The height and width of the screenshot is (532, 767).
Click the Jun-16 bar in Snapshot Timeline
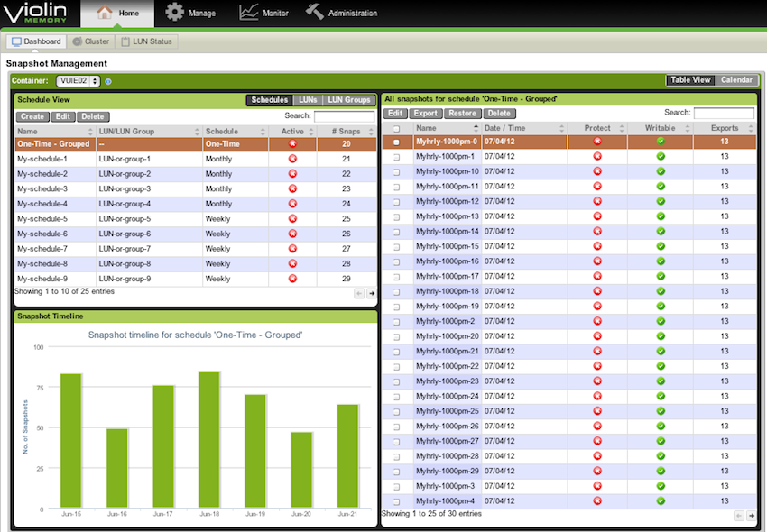click(117, 468)
